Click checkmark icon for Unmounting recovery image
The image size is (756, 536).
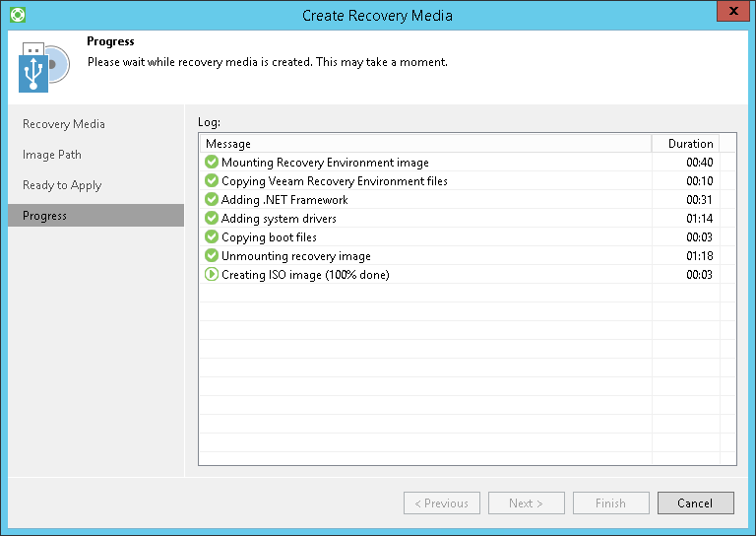click(x=211, y=256)
